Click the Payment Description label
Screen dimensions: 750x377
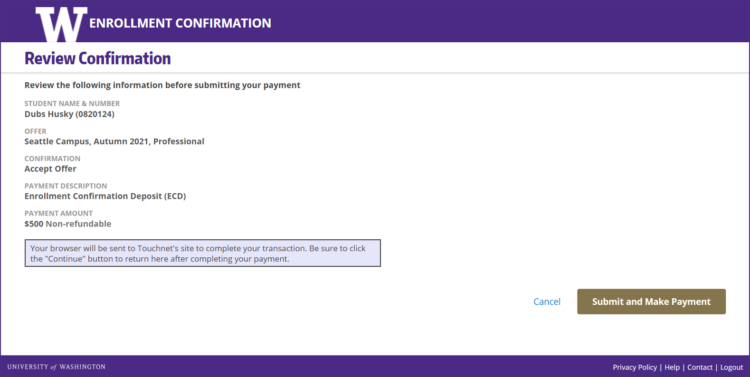(66, 186)
